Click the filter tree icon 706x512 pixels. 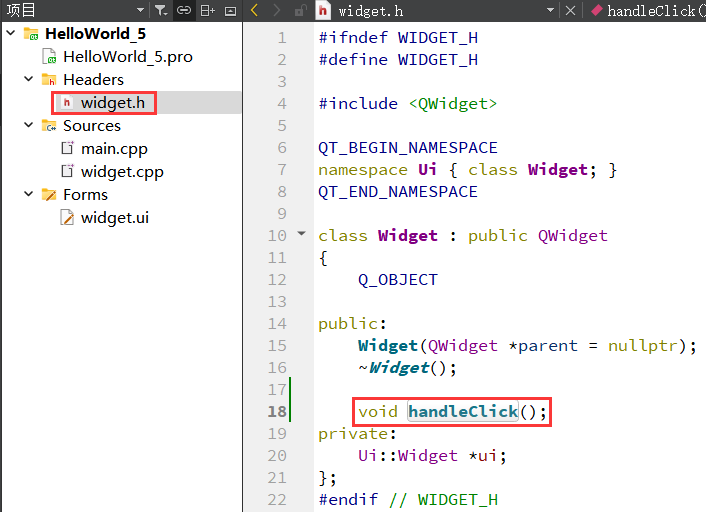161,10
